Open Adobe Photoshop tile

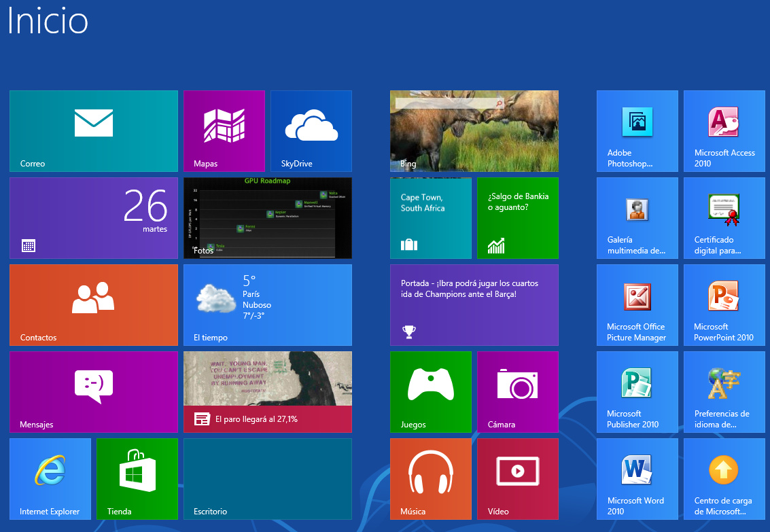coord(637,131)
